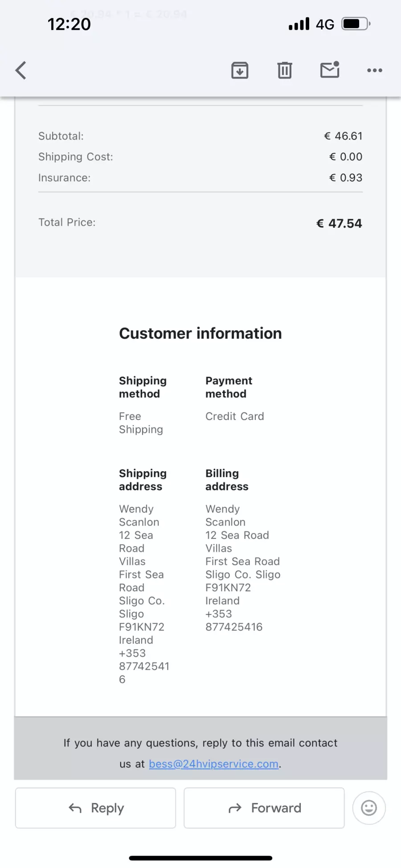This screenshot has width=401, height=868.
Task: Open the three-dot more options menu
Action: click(374, 70)
